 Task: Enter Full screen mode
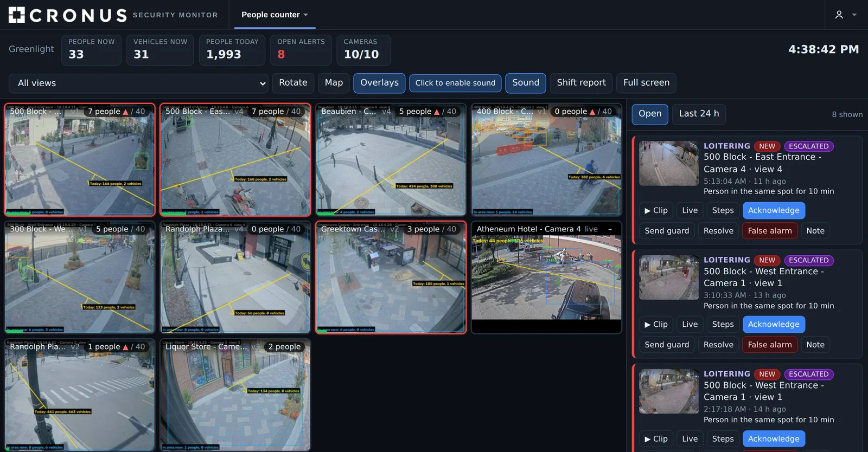tap(646, 83)
